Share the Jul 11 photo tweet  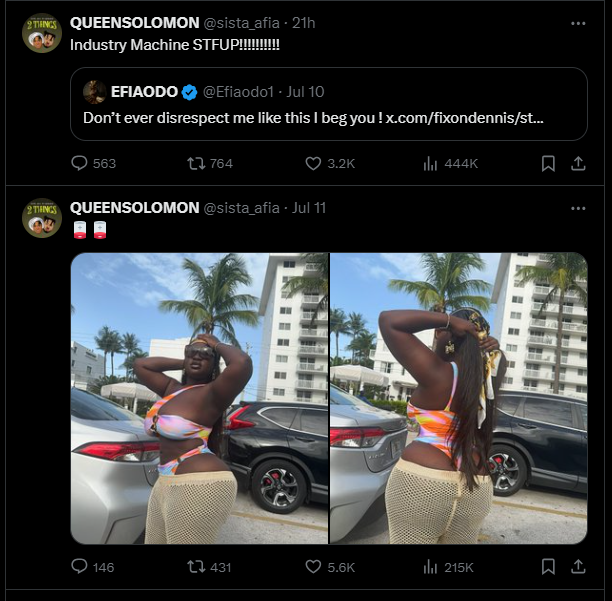tap(577, 567)
